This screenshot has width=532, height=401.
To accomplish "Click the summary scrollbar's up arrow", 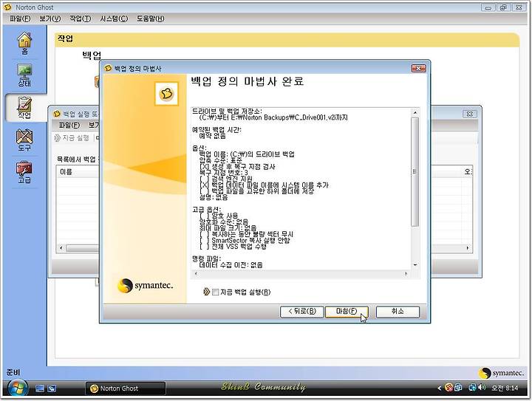I will [415, 112].
